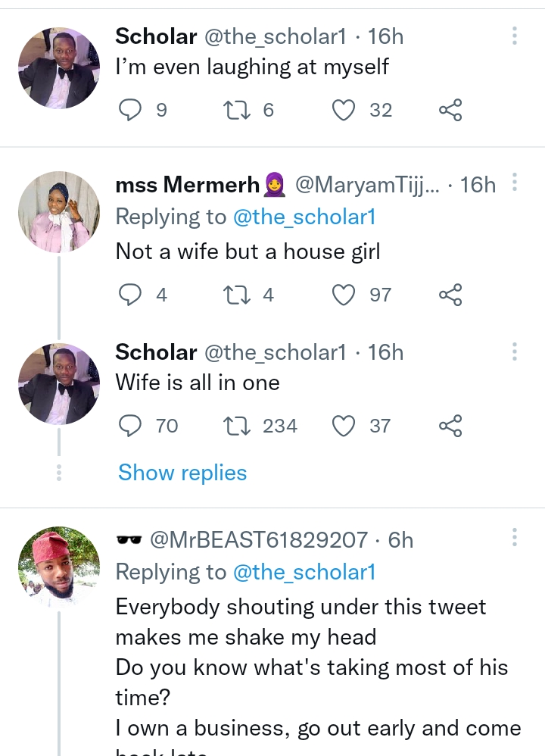The height and width of the screenshot is (756, 545).
Task: Open more options on MrBEAST61829207's tweet
Action: pos(515,538)
